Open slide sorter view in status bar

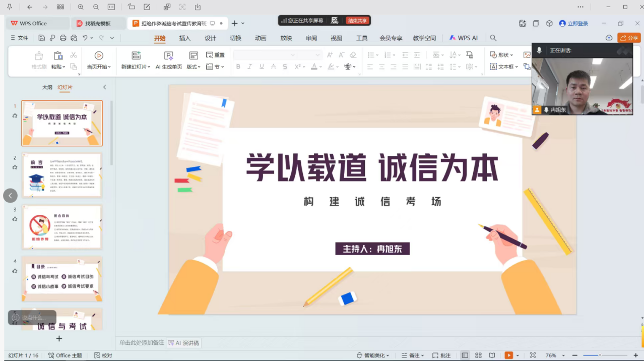click(478, 355)
